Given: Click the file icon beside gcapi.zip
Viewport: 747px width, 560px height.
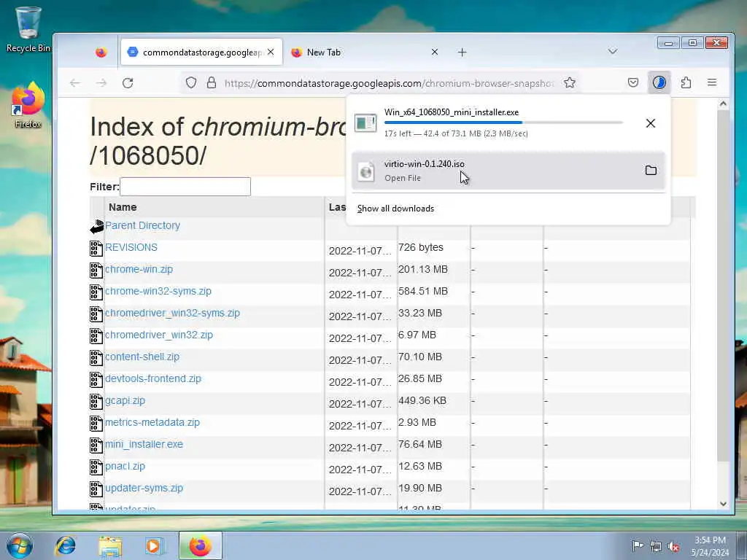Looking at the screenshot, I should coord(96,402).
